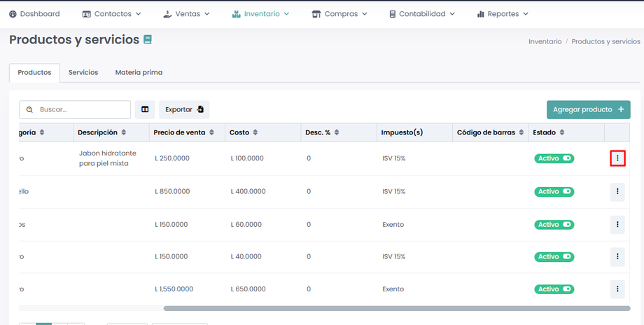Click the horizontal table scrollbar

396,307
